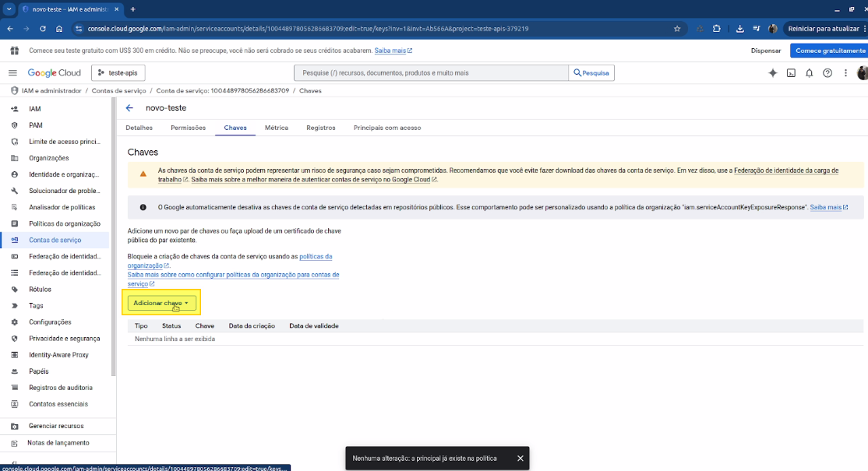The image size is (868, 471).
Task: Open Tags in sidebar
Action: coord(36,306)
